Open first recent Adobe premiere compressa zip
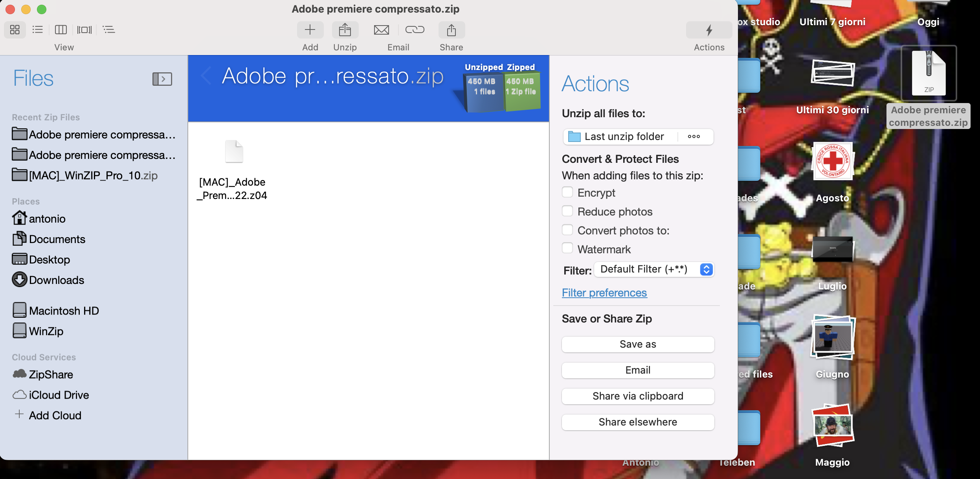The width and height of the screenshot is (980, 479). coord(94,134)
